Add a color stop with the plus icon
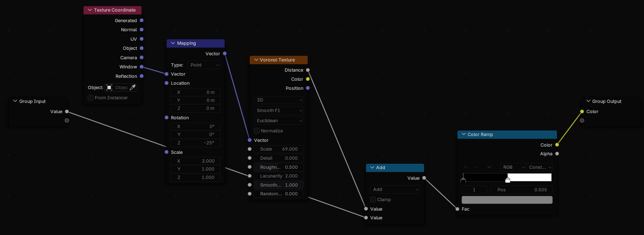Viewport: 644px width, 235px height. (465, 167)
